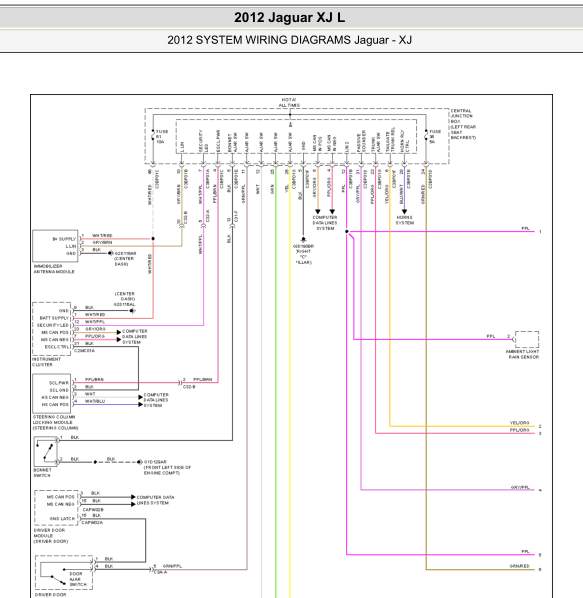Click the 'C3A-A' connector label
Image resolution: width=583 pixels, height=598 pixels.
pyautogui.click(x=161, y=572)
